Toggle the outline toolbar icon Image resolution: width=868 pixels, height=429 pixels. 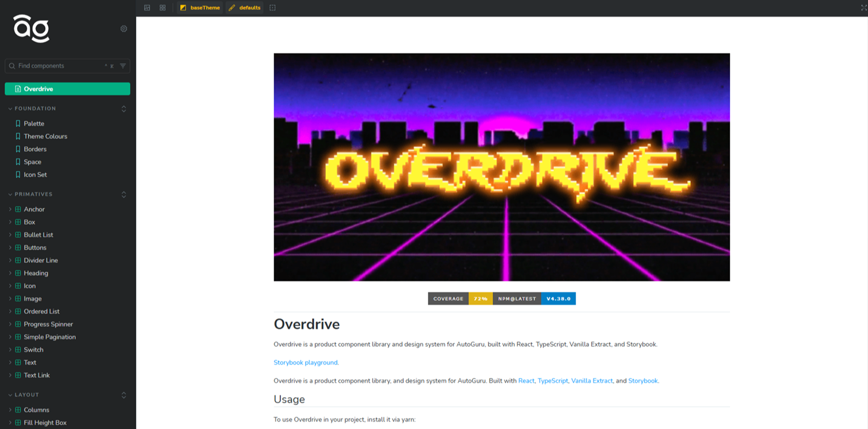point(273,8)
